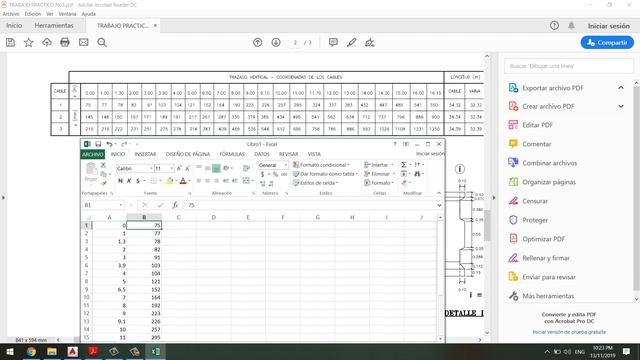
Task: Click Iniciar versión de prueba gratuita link
Action: point(569,332)
